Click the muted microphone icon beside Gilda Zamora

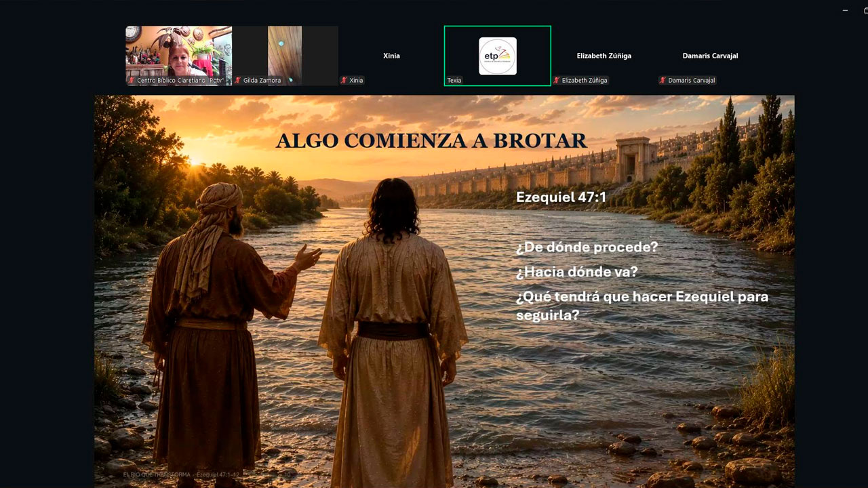(x=238, y=81)
